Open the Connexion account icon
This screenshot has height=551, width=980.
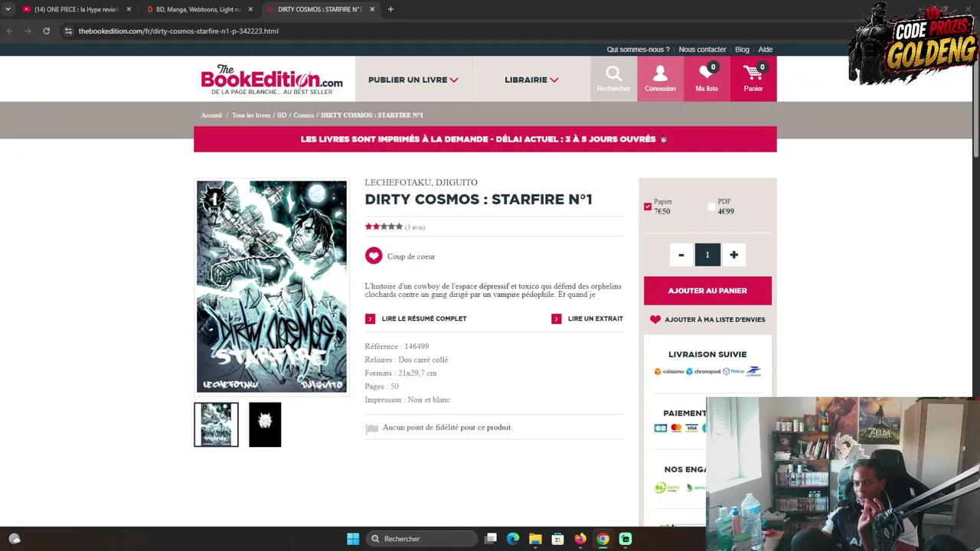pos(660,79)
